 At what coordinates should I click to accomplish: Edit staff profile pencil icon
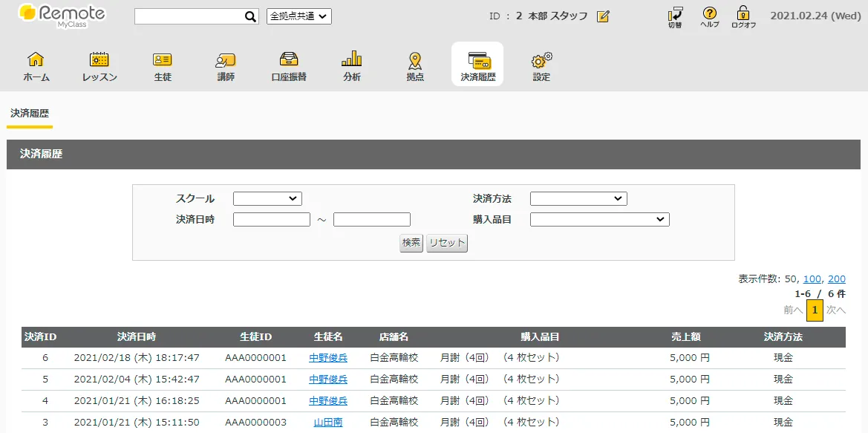click(603, 16)
